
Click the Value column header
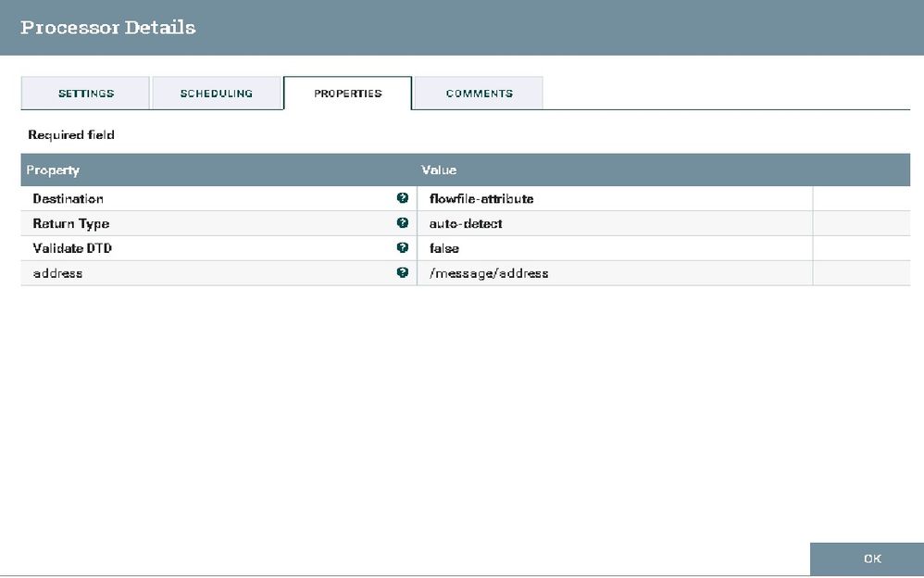pos(439,170)
